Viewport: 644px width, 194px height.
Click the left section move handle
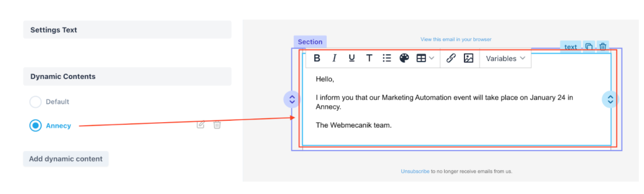[x=292, y=99]
